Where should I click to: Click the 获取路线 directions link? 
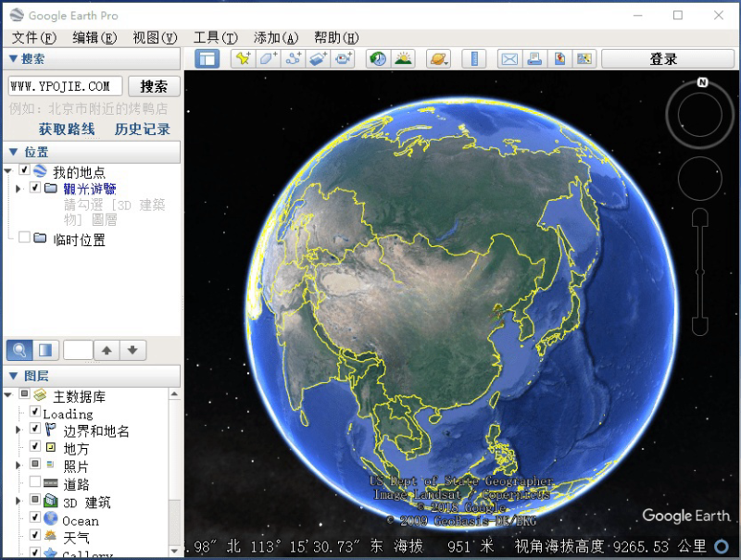tap(67, 129)
